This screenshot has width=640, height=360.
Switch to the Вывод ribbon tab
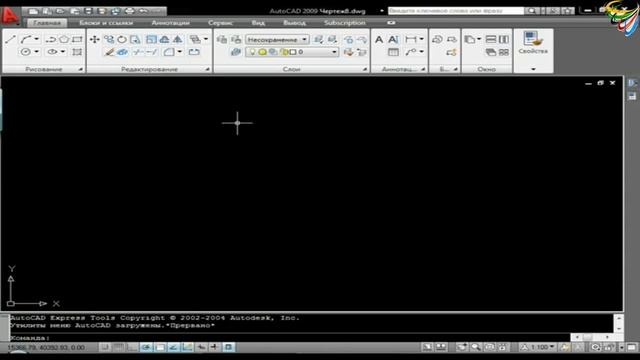click(x=294, y=23)
